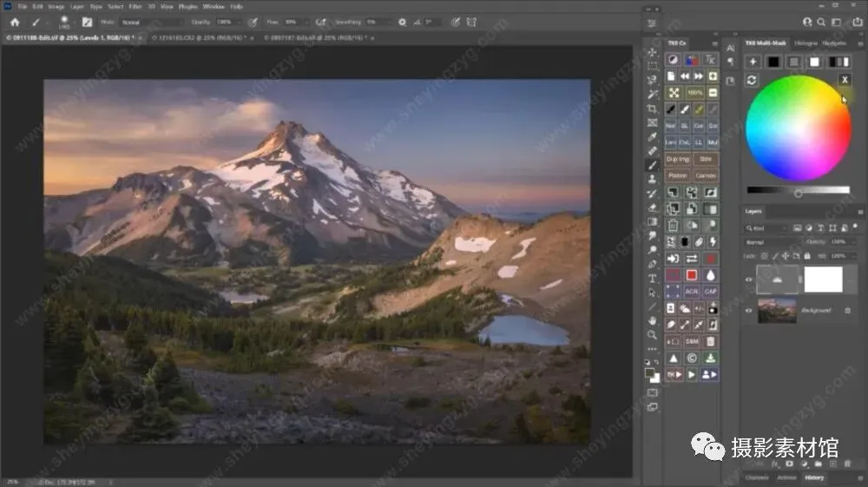Select the Dodge tool

click(x=653, y=250)
